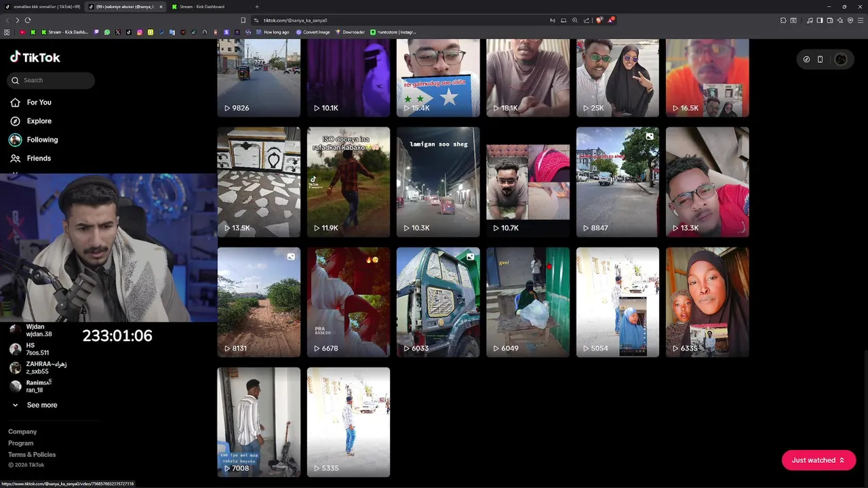
Task: Open the Program footer section
Action: pyautogui.click(x=20, y=443)
